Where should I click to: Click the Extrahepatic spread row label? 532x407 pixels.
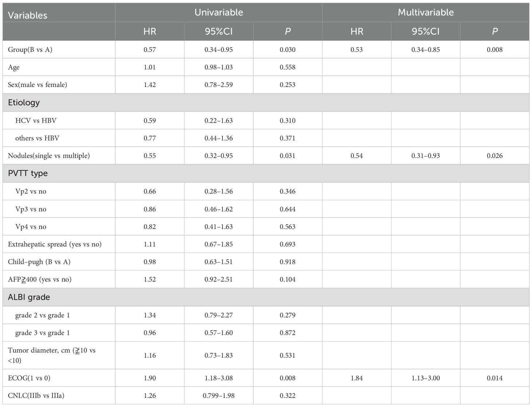pyautogui.click(x=55, y=244)
